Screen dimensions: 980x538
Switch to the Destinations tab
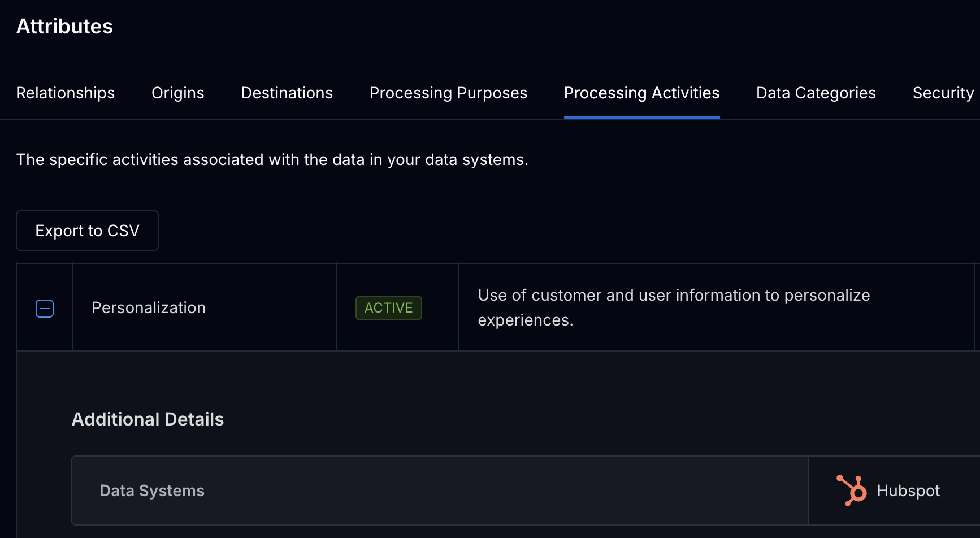tap(287, 93)
